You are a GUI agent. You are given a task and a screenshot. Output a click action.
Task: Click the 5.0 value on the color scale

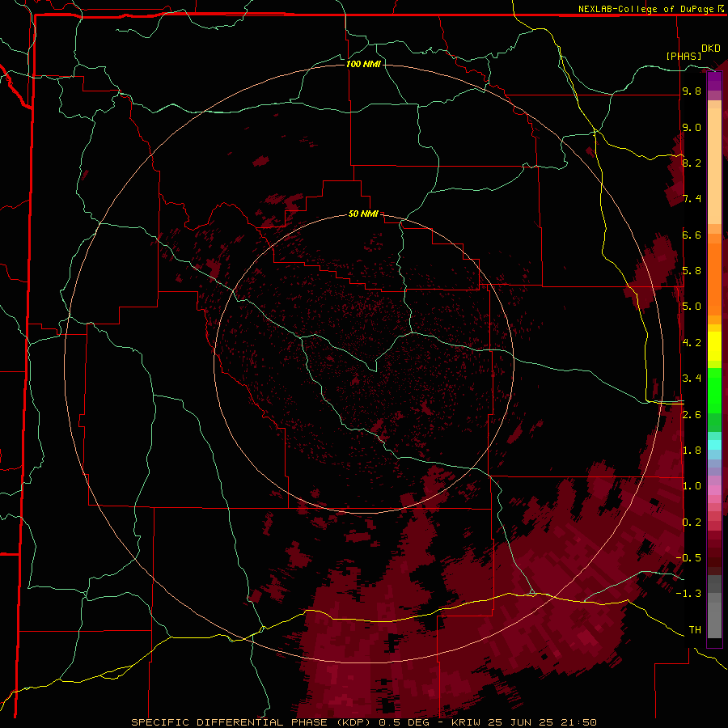pyautogui.click(x=692, y=307)
